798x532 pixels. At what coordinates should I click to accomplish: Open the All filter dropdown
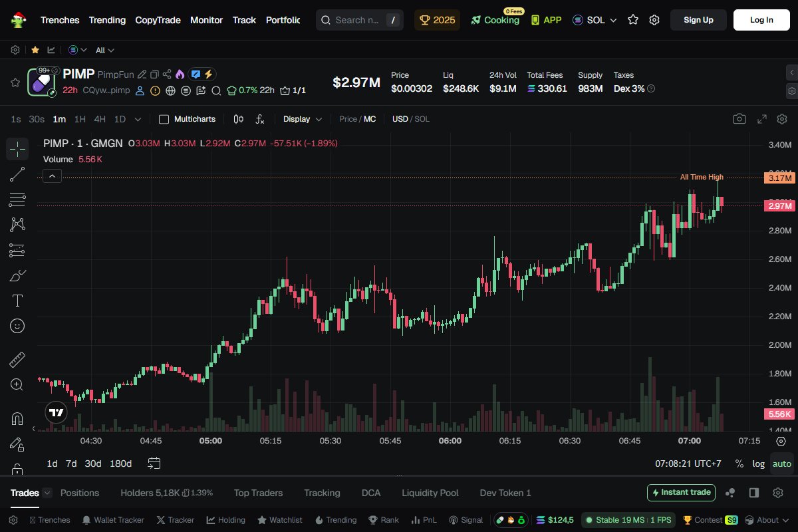[x=105, y=50]
